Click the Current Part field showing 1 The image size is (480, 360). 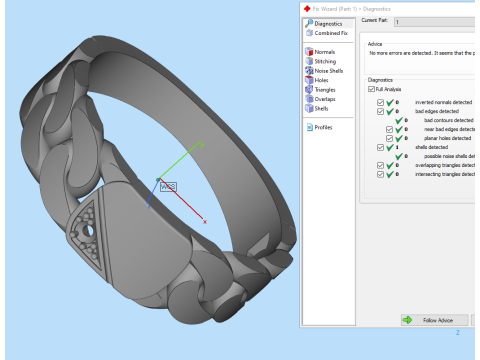[434, 22]
